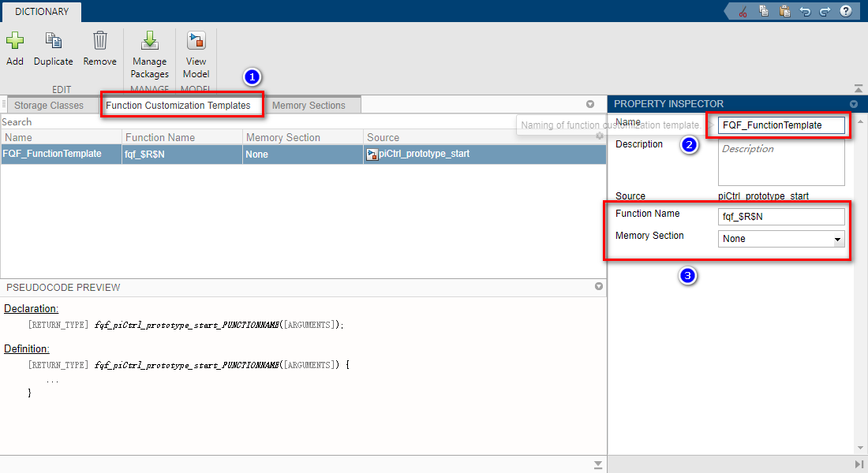Undo the last change
The image size is (868, 473).
pos(805,11)
